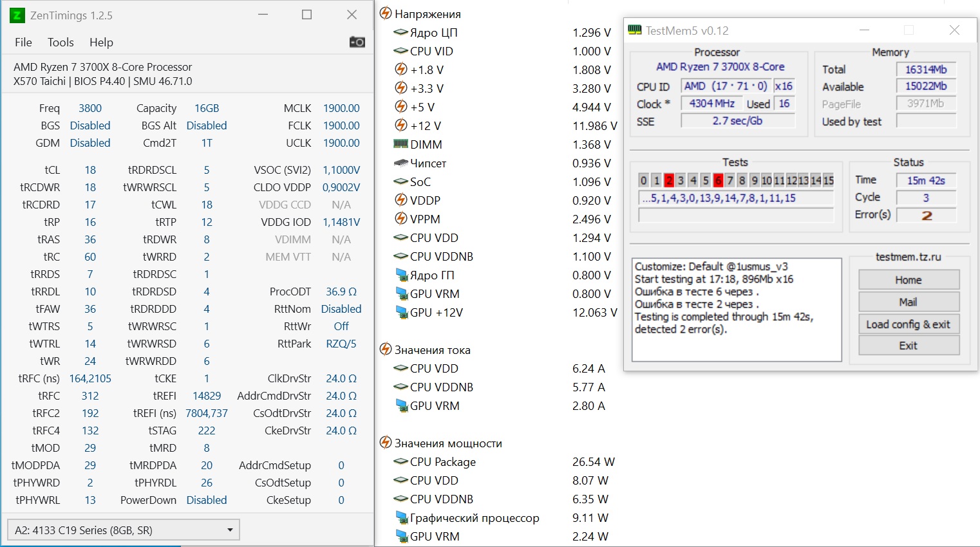This screenshot has width=980, height=547.
Task: Click the Capacity value 16GB
Action: [207, 108]
